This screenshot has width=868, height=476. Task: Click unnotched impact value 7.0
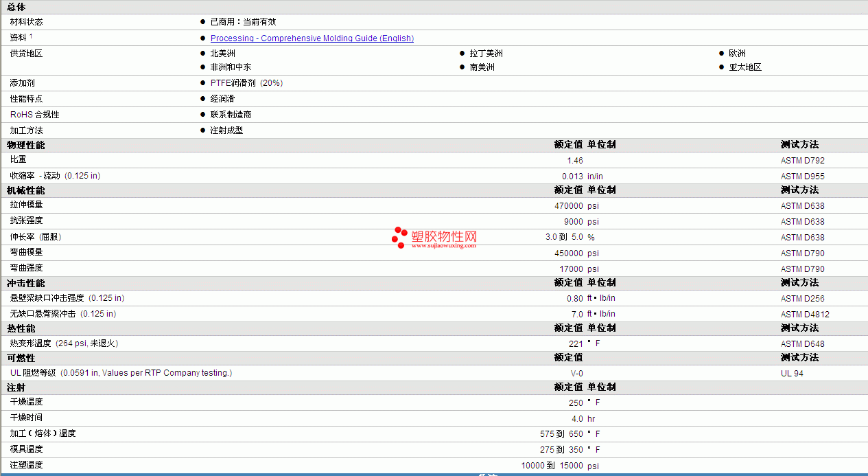[577, 315]
